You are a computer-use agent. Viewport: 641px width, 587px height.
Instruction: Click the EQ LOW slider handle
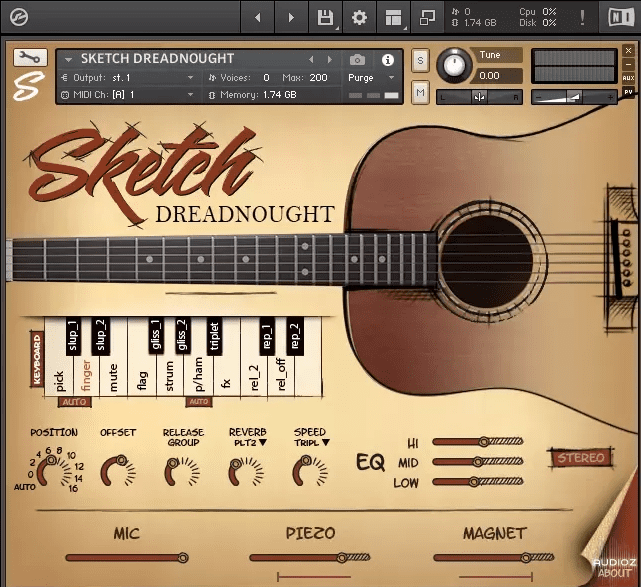473,482
